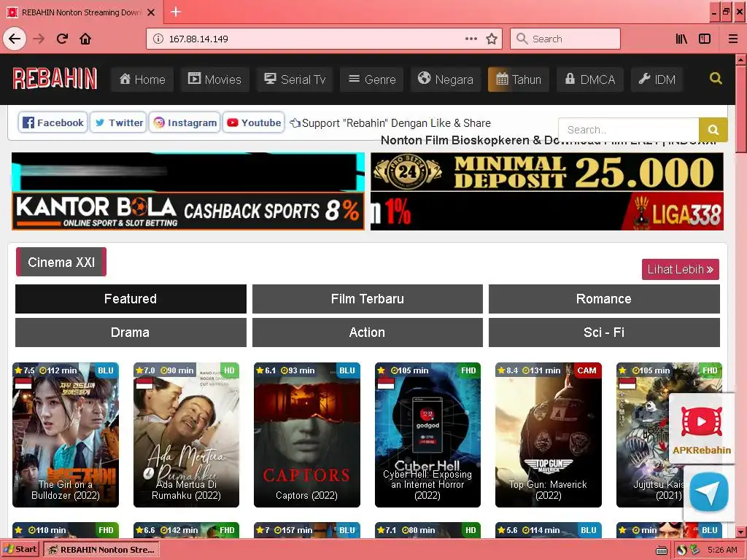Screen dimensions: 747x560
Task: Open Captors (2022) movie poster
Action: click(307, 435)
